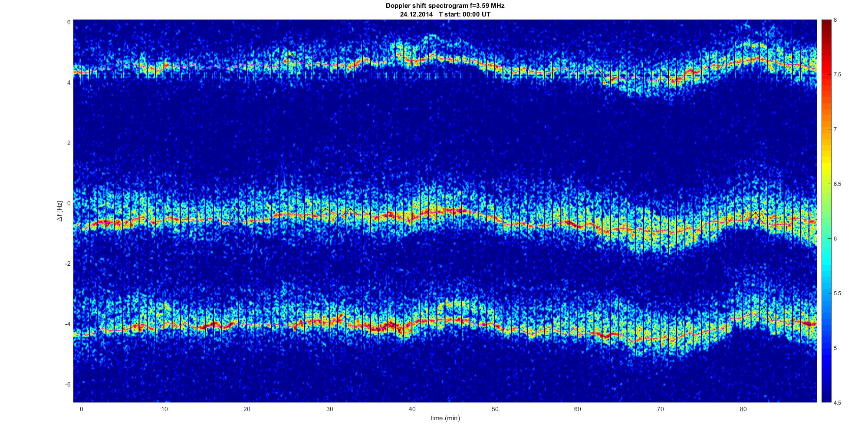Screen dimensions: 868x432
Task: Click the x-axis tick label 50
Action: coord(495,409)
